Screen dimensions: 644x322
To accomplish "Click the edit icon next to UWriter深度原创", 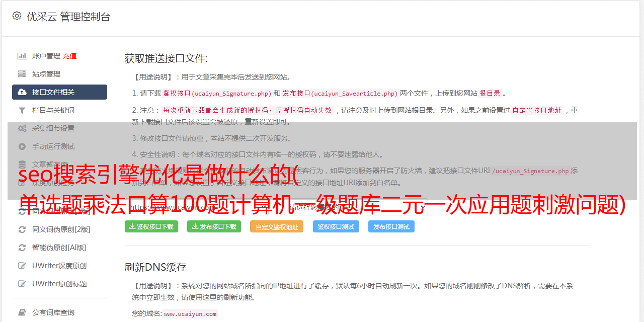I will click(x=22, y=266).
